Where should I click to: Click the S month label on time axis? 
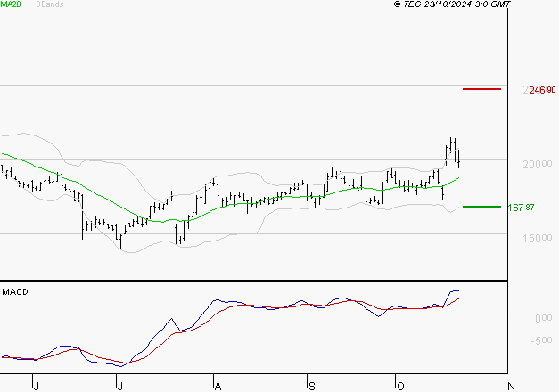[312, 386]
